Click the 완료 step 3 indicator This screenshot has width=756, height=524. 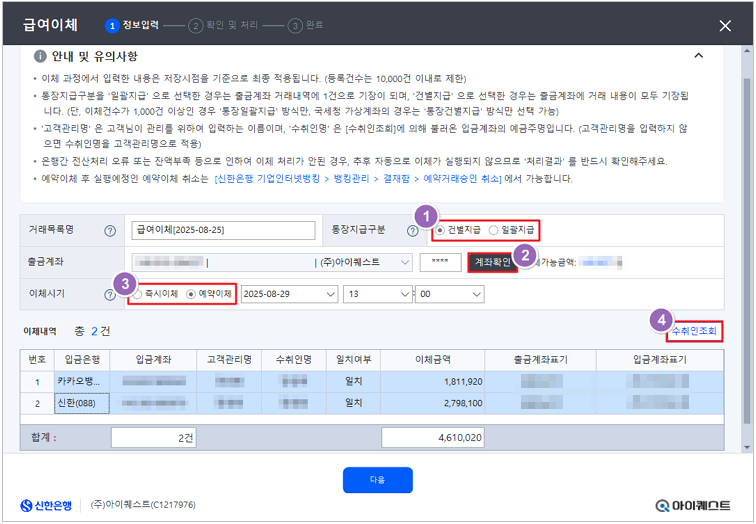[x=306, y=26]
